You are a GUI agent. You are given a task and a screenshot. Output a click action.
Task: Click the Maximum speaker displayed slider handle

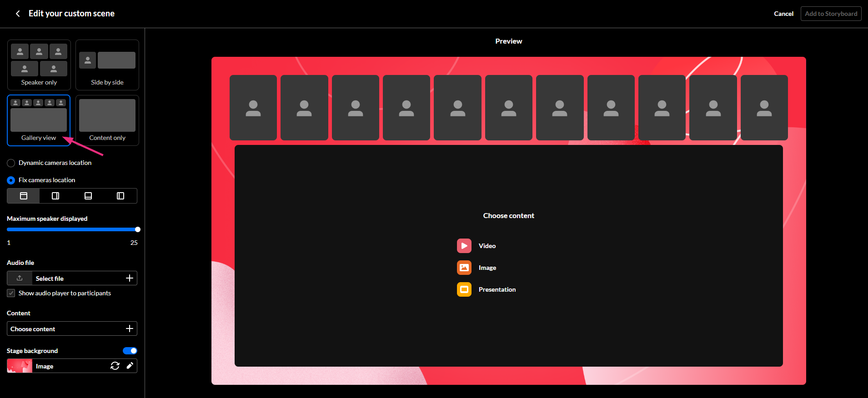138,229
